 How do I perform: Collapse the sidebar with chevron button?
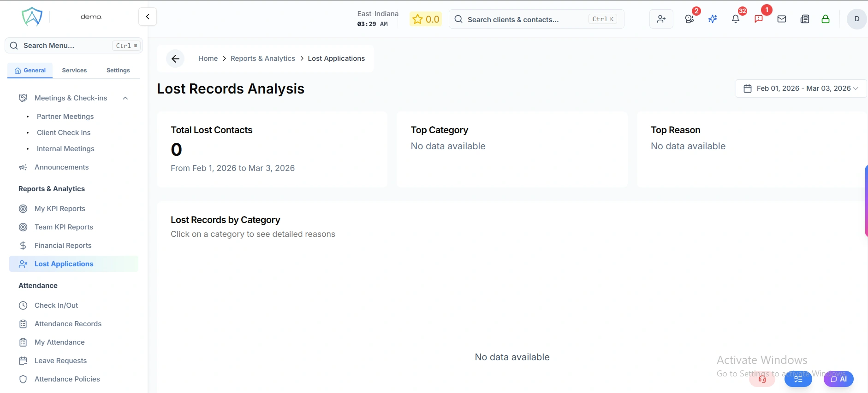(x=148, y=17)
